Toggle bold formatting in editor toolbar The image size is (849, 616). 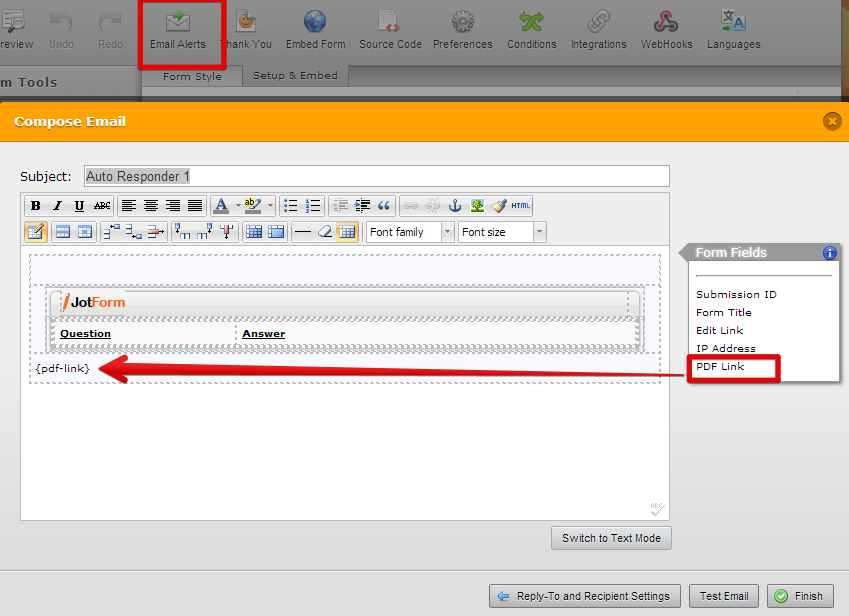(36, 206)
